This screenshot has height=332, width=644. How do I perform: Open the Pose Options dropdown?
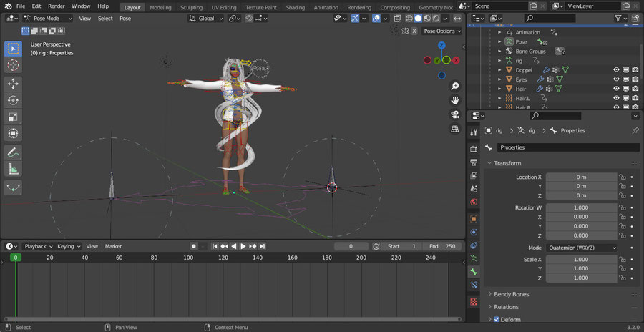click(442, 31)
